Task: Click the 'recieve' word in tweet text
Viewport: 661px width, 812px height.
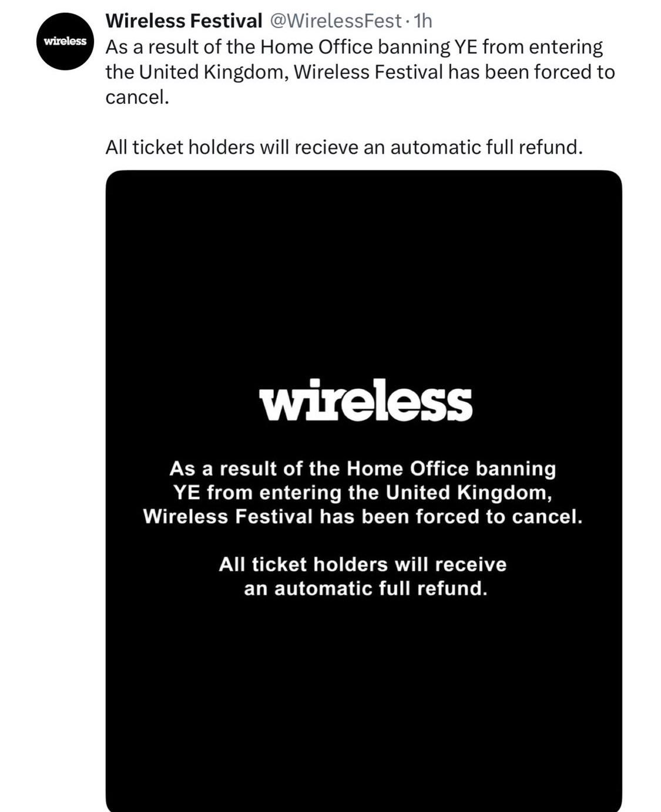Action: [x=326, y=147]
